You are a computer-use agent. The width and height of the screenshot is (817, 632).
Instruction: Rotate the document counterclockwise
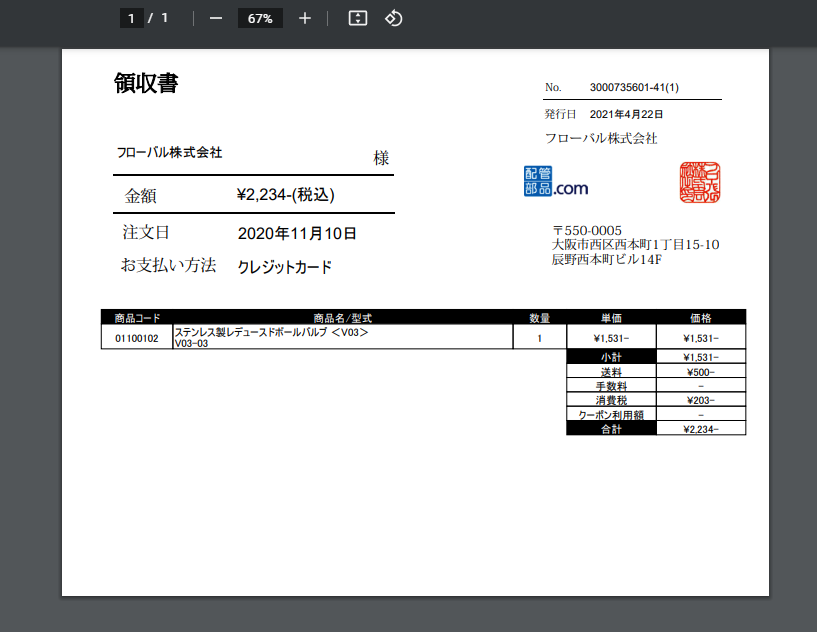(393, 18)
